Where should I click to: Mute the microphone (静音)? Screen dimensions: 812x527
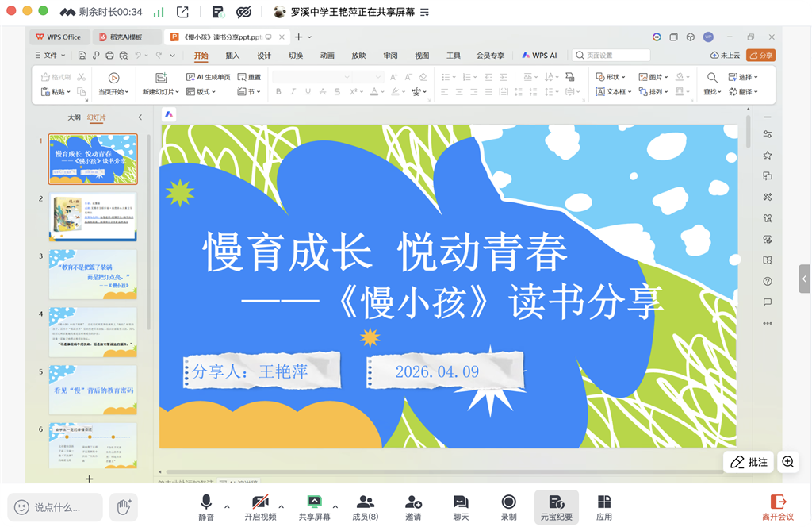coord(206,507)
